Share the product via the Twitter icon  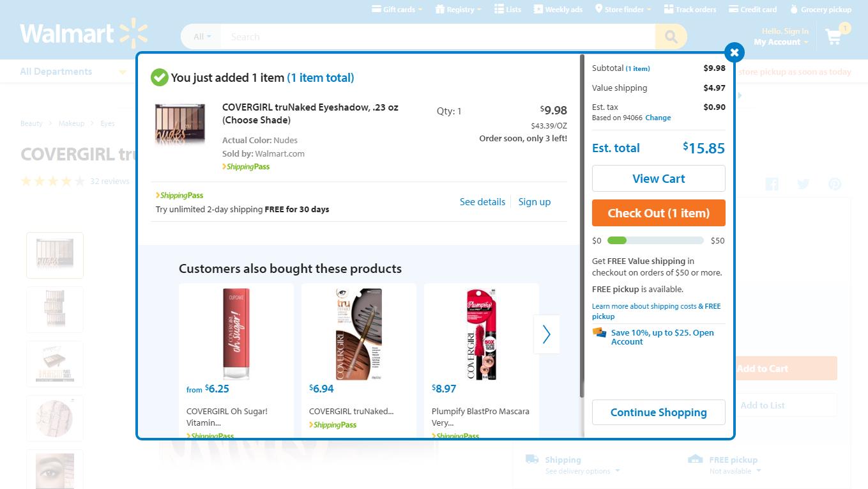803,184
